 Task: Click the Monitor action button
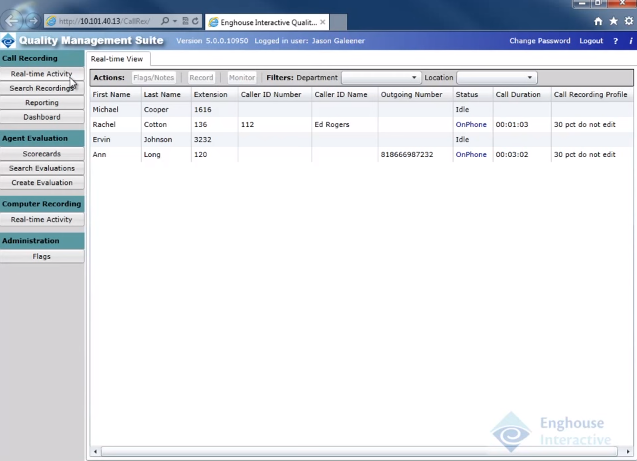242,78
